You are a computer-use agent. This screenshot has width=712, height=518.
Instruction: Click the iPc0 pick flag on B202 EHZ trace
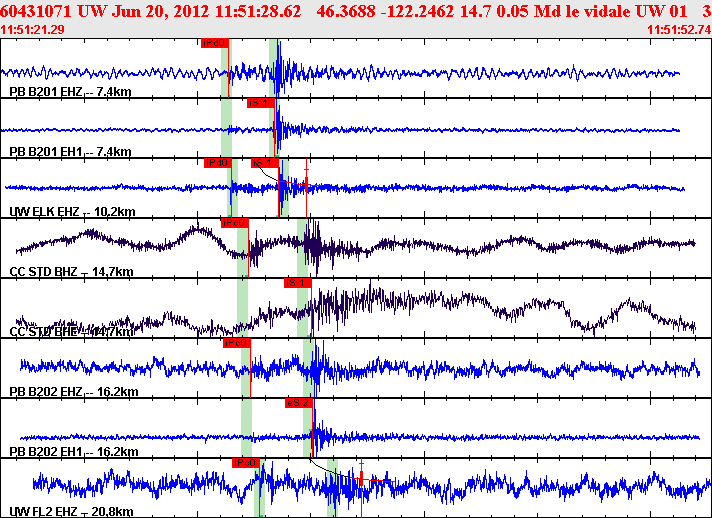coord(237,343)
